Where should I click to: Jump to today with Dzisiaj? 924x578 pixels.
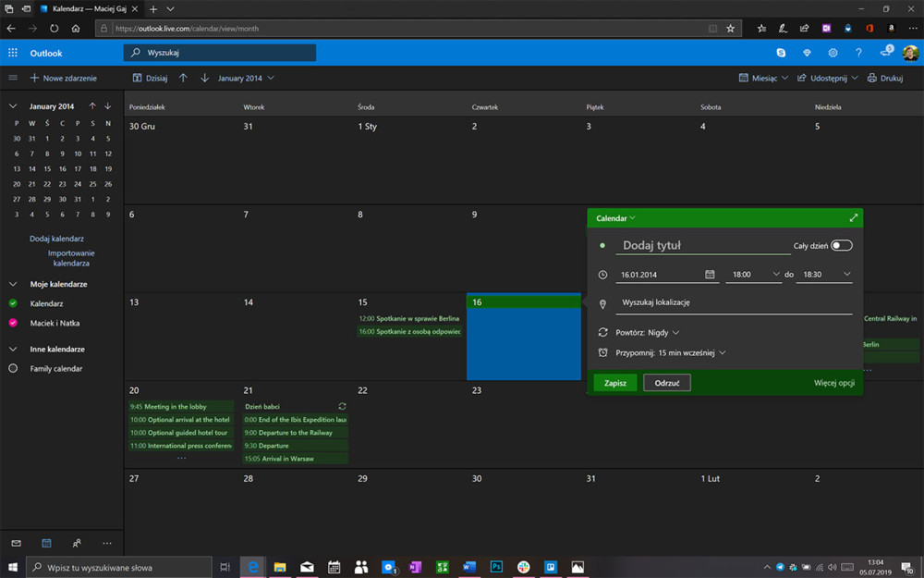pyautogui.click(x=151, y=78)
